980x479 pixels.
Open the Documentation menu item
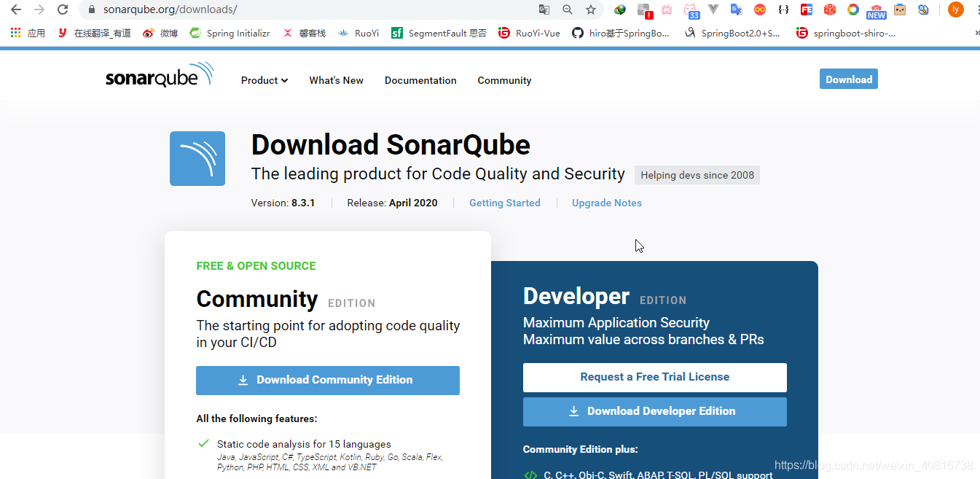[x=420, y=80]
